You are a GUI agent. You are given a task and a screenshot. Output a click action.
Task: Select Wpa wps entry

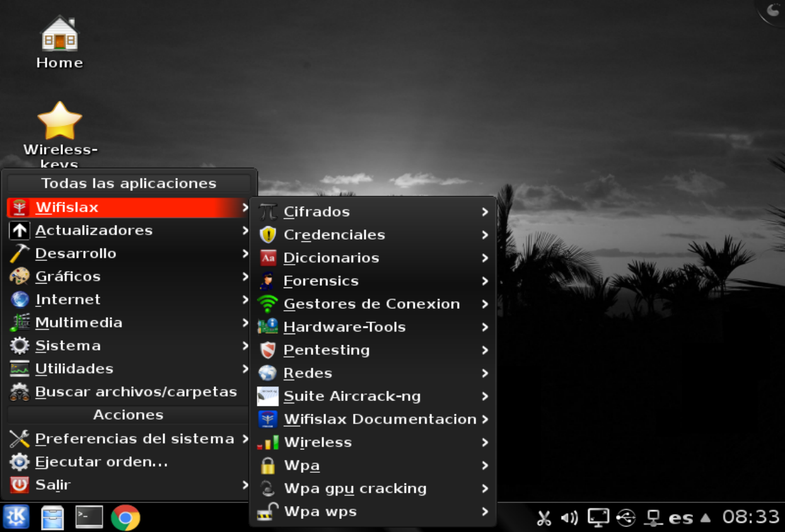pos(374,512)
